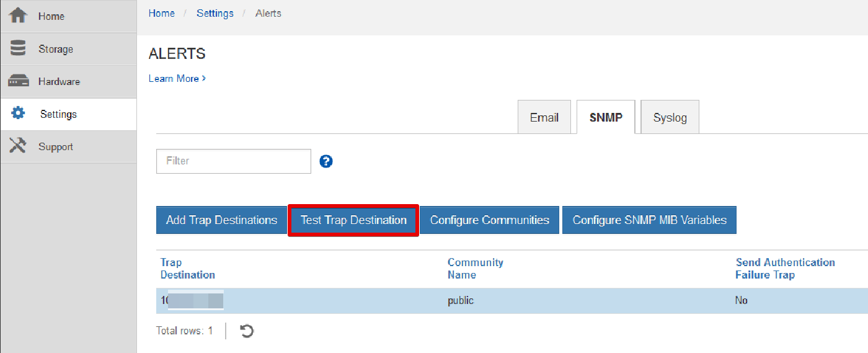Click the Support tools icon

18,146
